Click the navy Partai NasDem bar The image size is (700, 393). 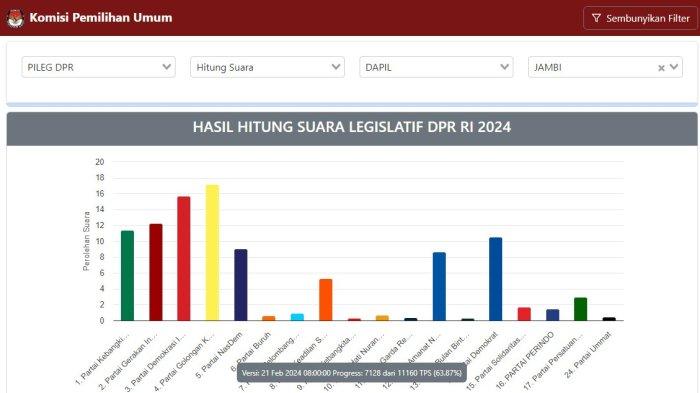click(x=241, y=285)
